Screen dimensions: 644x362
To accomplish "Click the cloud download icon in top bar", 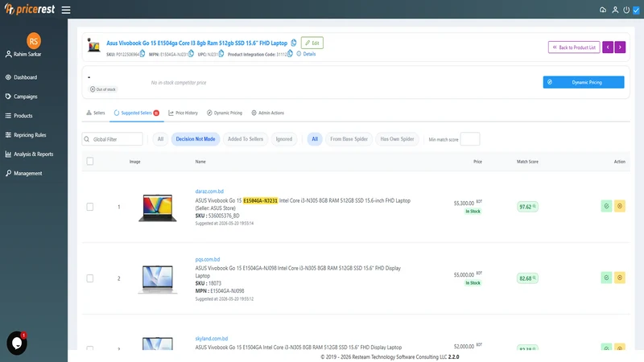I will tap(602, 10).
